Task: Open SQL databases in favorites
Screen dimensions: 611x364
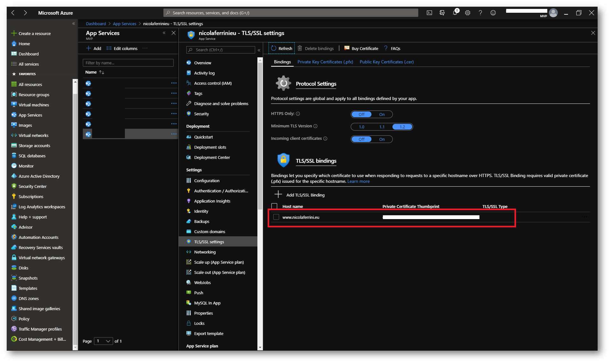Action: (32, 156)
